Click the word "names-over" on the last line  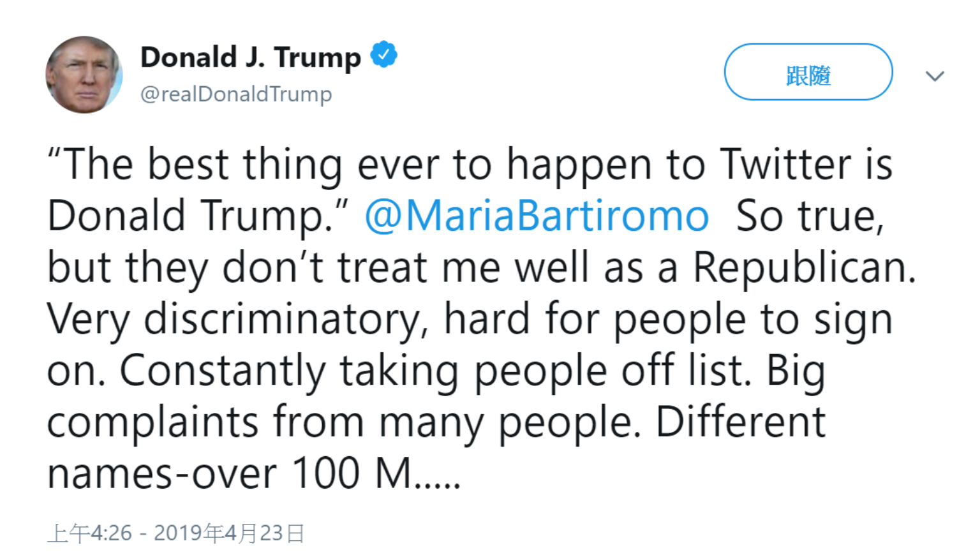tap(162, 474)
